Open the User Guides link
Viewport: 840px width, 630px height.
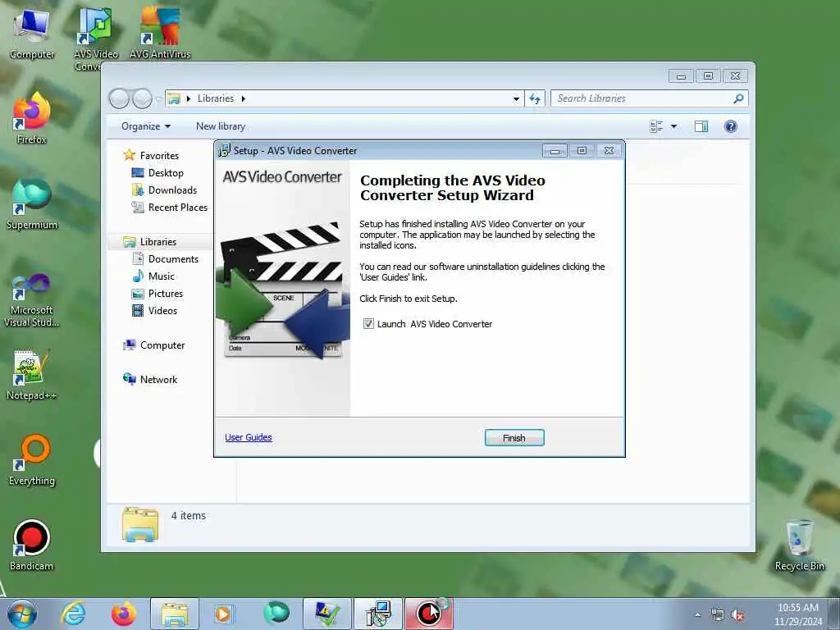coord(248,437)
